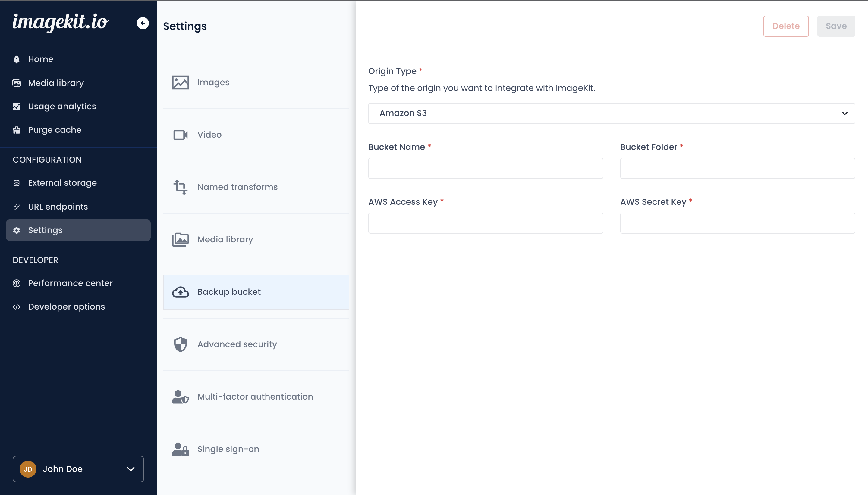Image resolution: width=868 pixels, height=495 pixels.
Task: Open the Origin Type Amazon S3 dropdown
Action: point(612,113)
